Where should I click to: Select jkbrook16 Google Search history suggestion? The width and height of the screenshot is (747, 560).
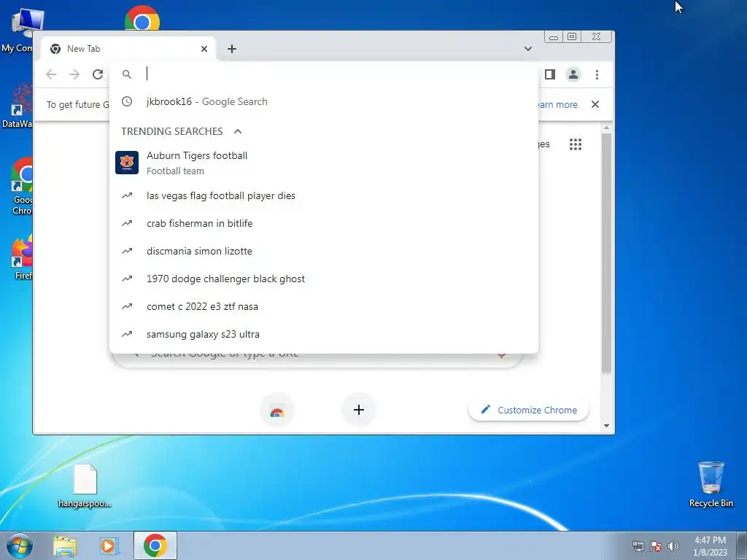(x=324, y=101)
